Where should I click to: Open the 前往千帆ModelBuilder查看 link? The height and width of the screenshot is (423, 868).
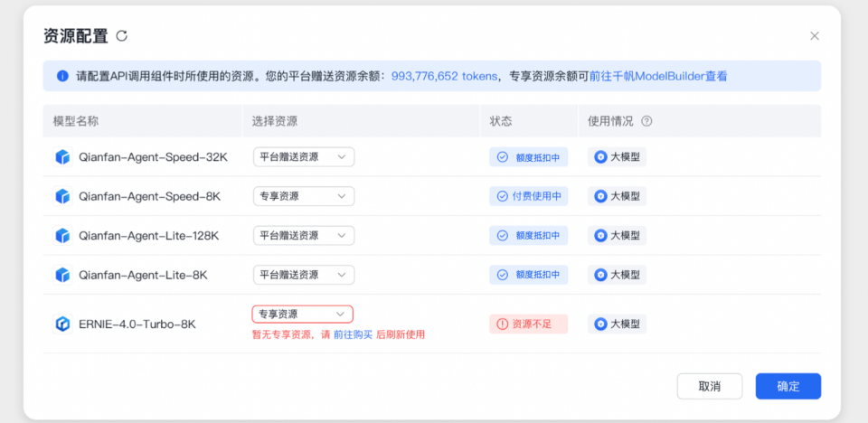[x=658, y=76]
